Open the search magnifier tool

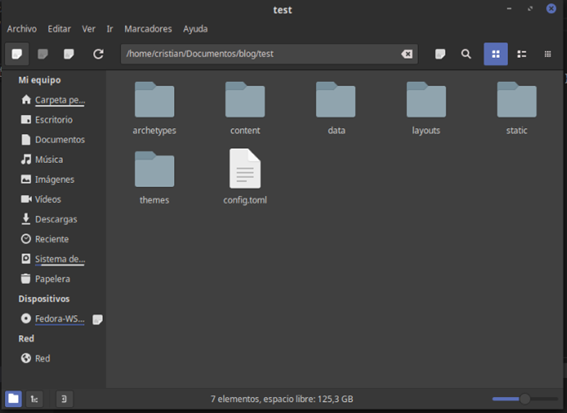(x=466, y=54)
